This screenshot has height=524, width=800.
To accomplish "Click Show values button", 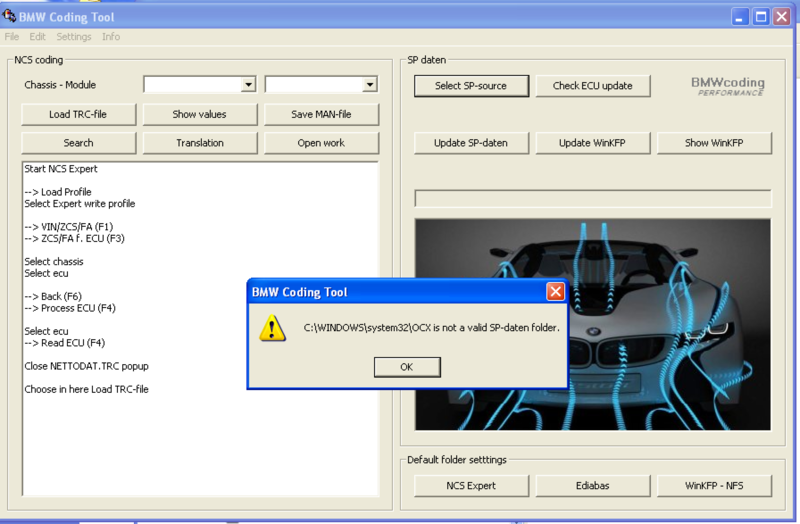I will pyautogui.click(x=199, y=114).
